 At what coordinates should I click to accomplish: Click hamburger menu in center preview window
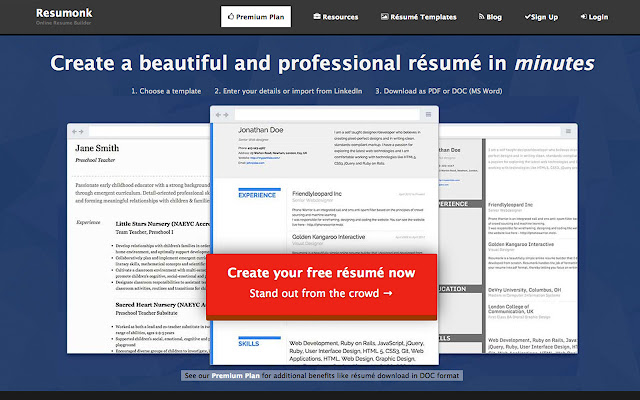click(x=429, y=115)
